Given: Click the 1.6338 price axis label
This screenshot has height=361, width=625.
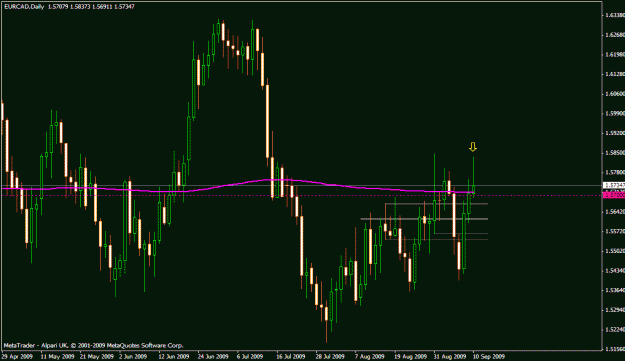Looking at the screenshot, I should tap(615, 16).
